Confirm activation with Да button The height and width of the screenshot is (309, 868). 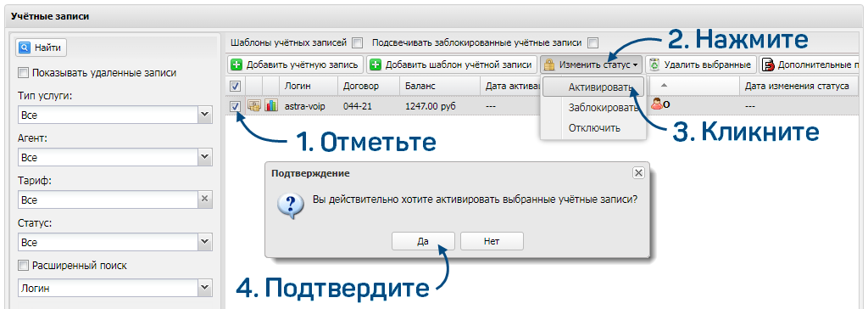pyautogui.click(x=424, y=241)
